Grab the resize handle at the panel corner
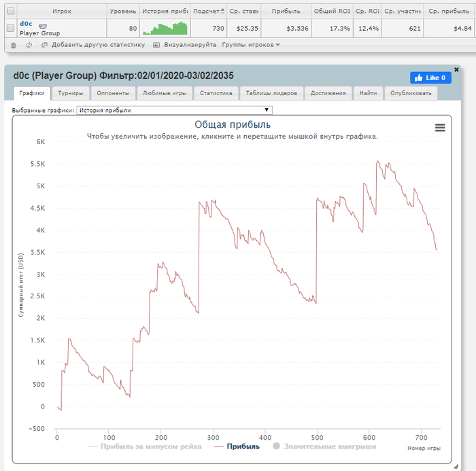 tap(456, 466)
